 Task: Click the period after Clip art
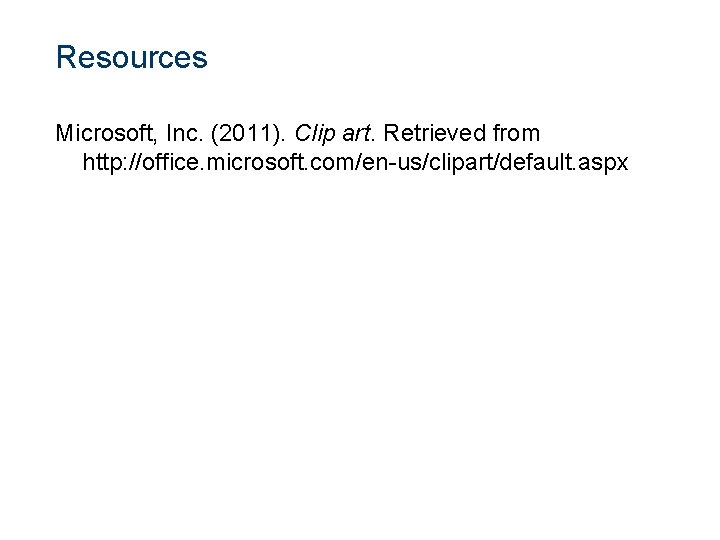tap(373, 140)
